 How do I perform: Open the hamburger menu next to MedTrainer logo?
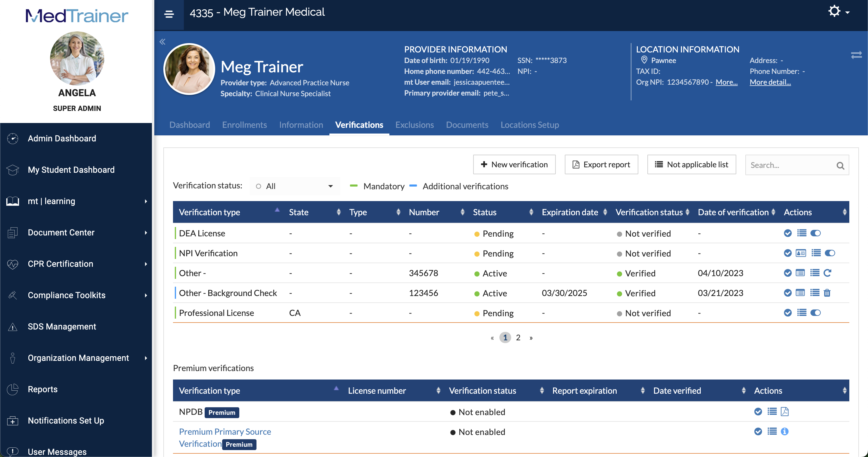pyautogui.click(x=169, y=14)
